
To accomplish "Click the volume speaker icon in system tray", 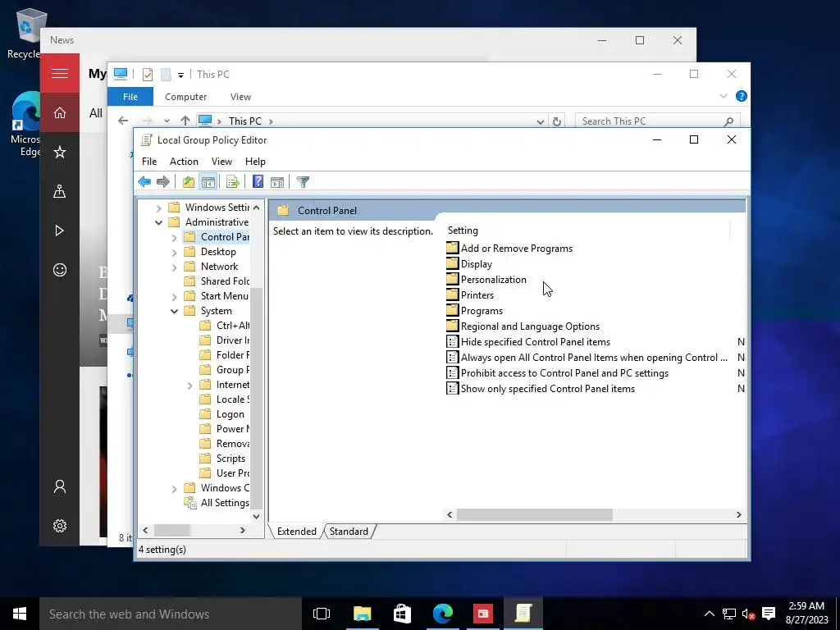I will (x=748, y=614).
